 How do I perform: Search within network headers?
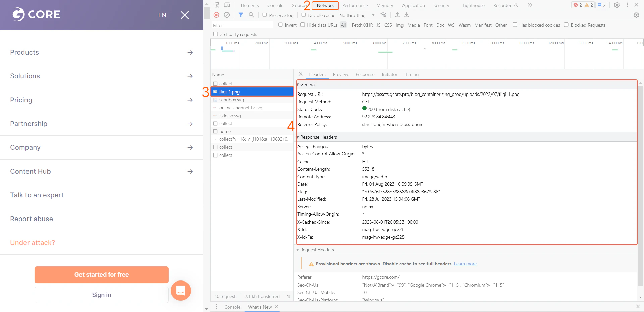coord(252,15)
